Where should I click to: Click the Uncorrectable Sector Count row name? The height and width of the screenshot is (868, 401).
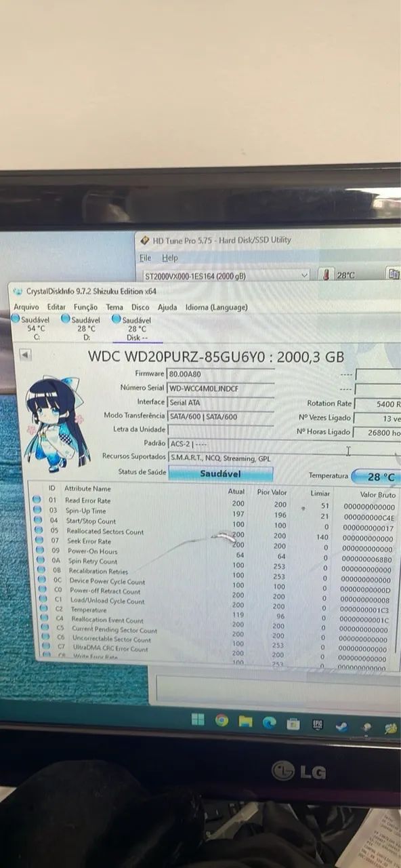coord(112,639)
